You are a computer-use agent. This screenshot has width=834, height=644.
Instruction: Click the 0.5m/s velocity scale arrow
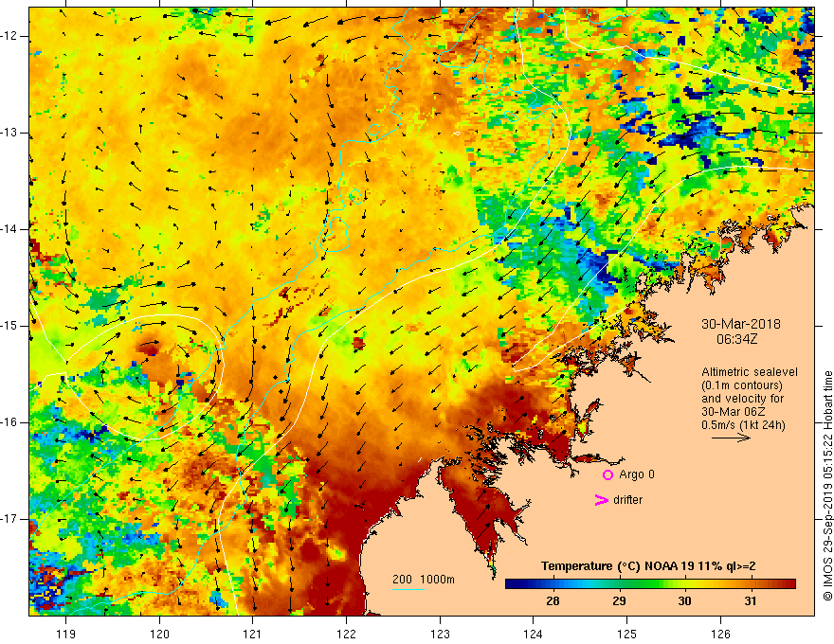[x=731, y=438]
